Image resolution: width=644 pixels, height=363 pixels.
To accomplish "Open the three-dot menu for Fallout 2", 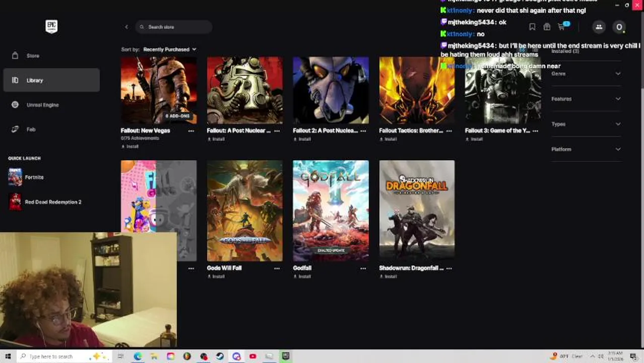I will (x=363, y=131).
